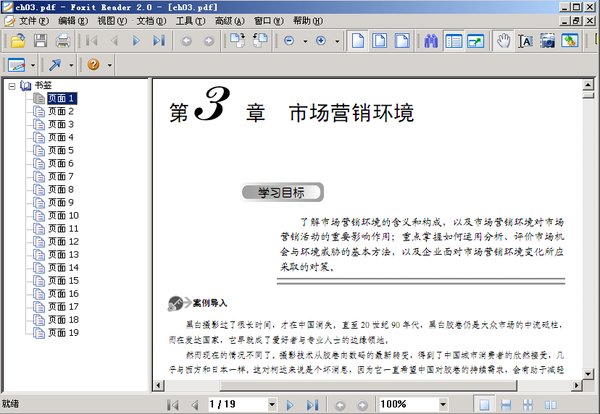Go to next page in top toolbar
The image size is (600, 414).
[x=136, y=41]
